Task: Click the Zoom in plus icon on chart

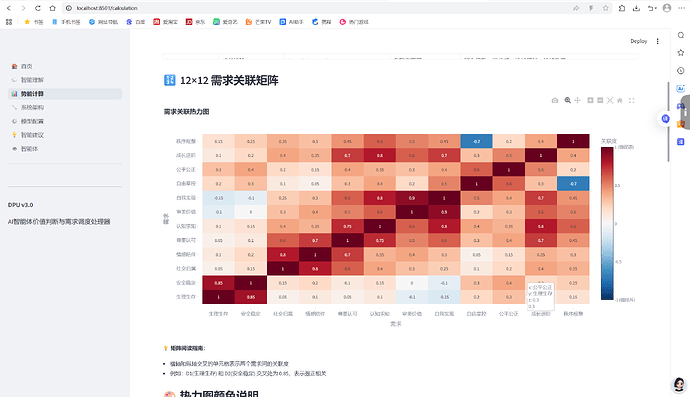Action: coord(591,100)
